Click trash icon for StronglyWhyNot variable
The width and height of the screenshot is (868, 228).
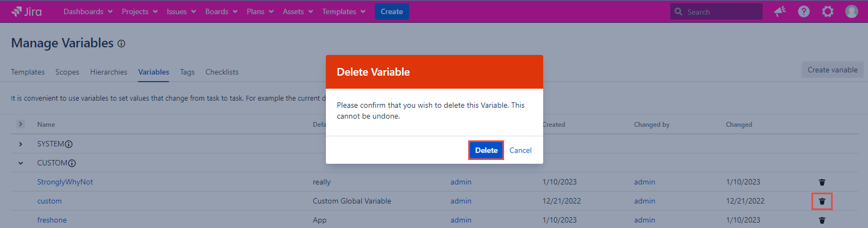tap(822, 182)
